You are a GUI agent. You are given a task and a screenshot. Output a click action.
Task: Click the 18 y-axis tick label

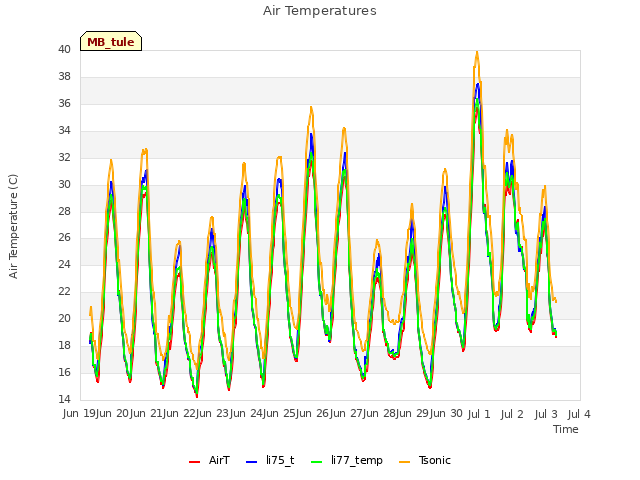pos(64,345)
